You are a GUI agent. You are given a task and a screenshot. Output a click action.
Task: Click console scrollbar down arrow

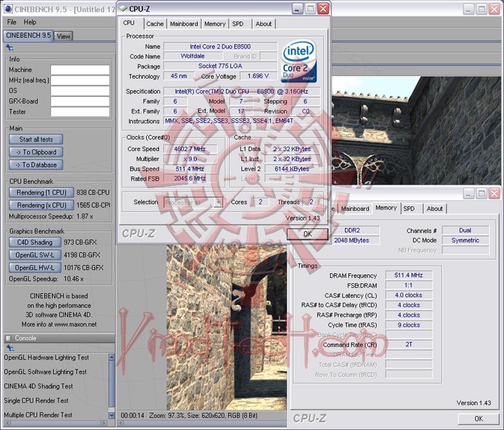[x=112, y=416]
